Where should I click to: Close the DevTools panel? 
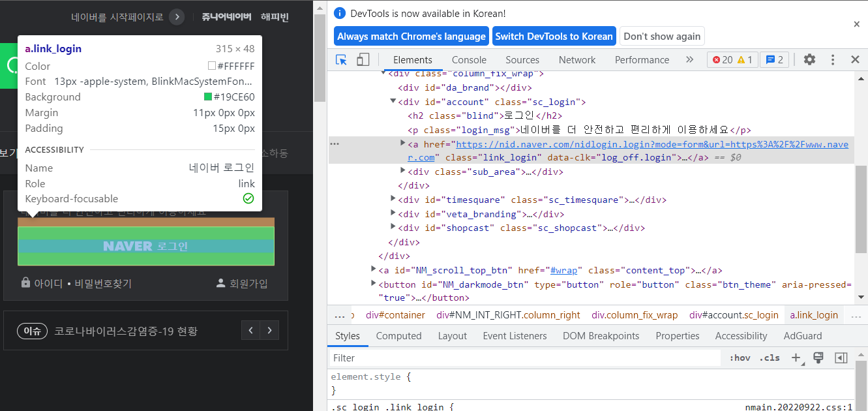point(855,59)
